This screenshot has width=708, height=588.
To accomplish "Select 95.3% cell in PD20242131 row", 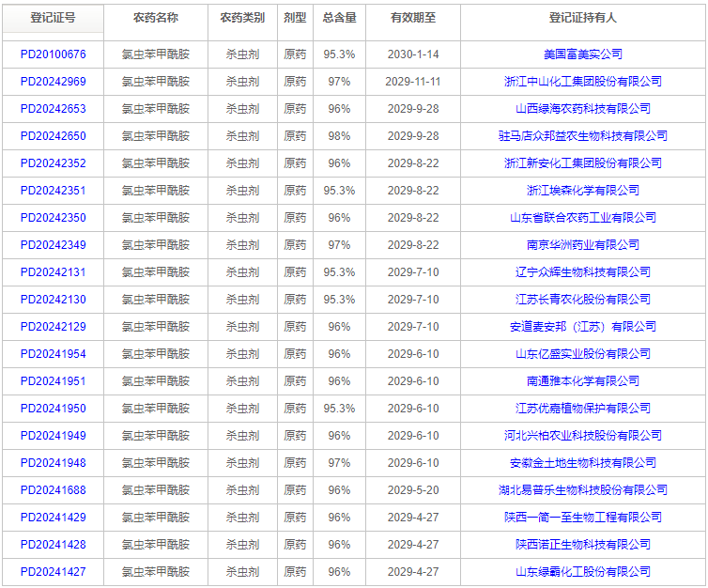I will point(340,272).
